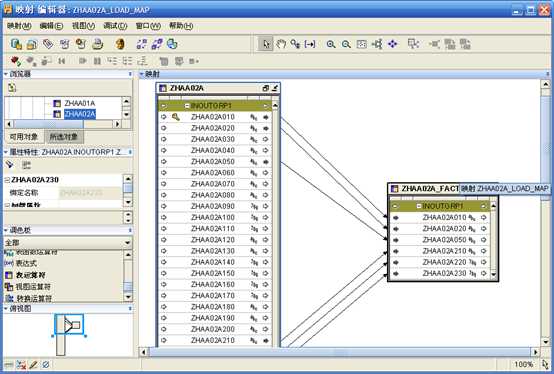The height and width of the screenshot is (374, 554).
Task: Click the browser tree horizontal scroll right arrow
Action: click(118, 124)
